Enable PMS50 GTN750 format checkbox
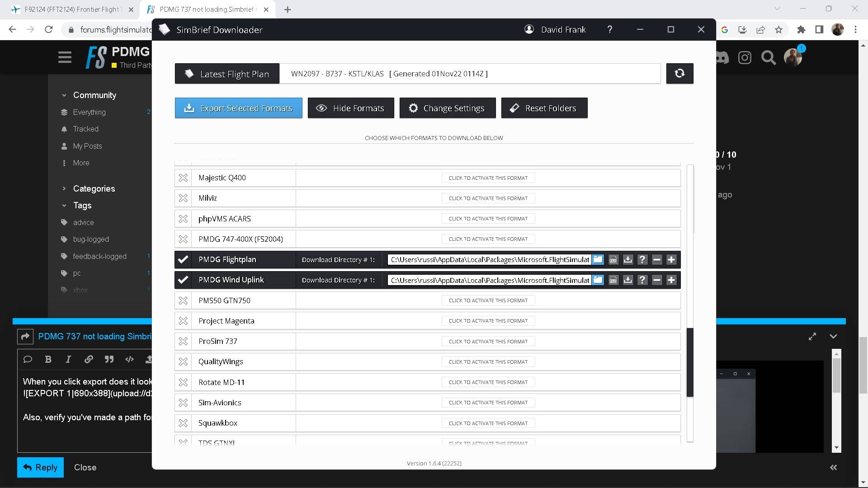 tap(183, 300)
